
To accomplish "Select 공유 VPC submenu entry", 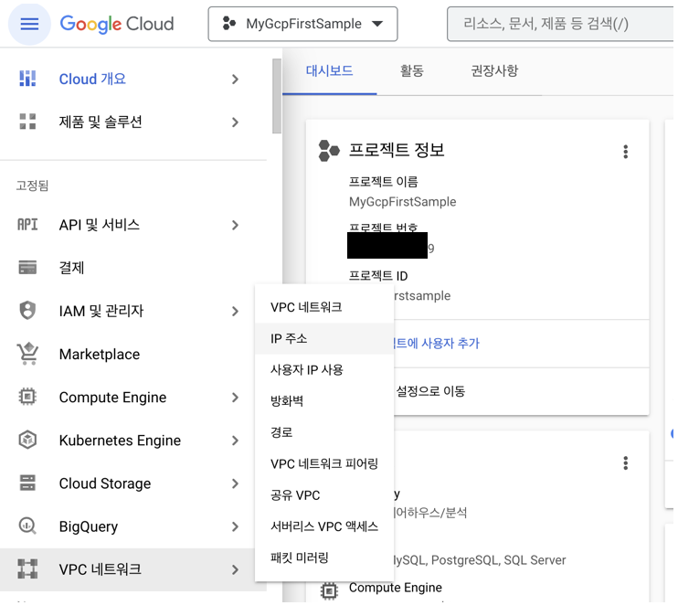I will pyautogui.click(x=324, y=494).
